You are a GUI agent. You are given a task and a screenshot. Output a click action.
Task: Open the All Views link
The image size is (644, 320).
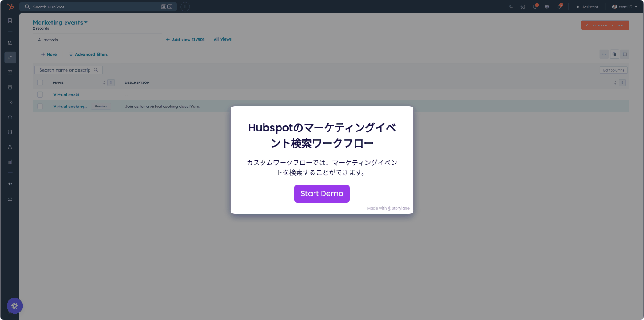pos(223,39)
